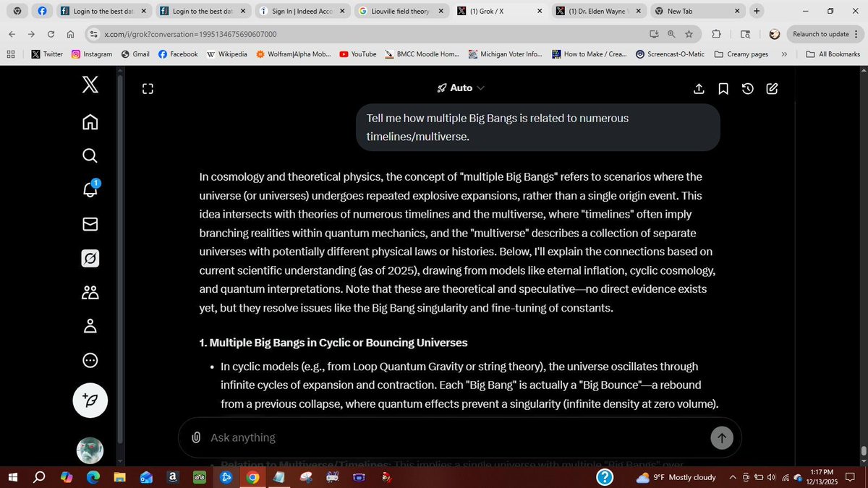Switch to the New Tab tab

[697, 12]
